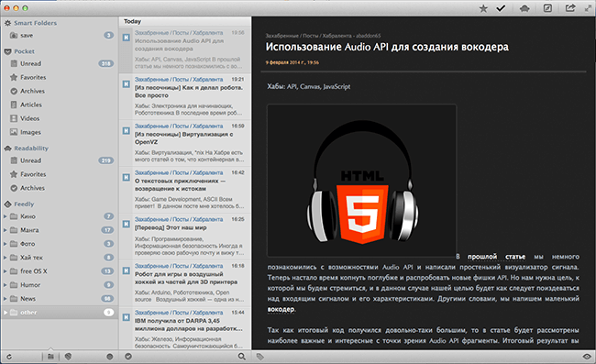Enter fullscreen with the diagonal arrows icon

pos(588,8)
